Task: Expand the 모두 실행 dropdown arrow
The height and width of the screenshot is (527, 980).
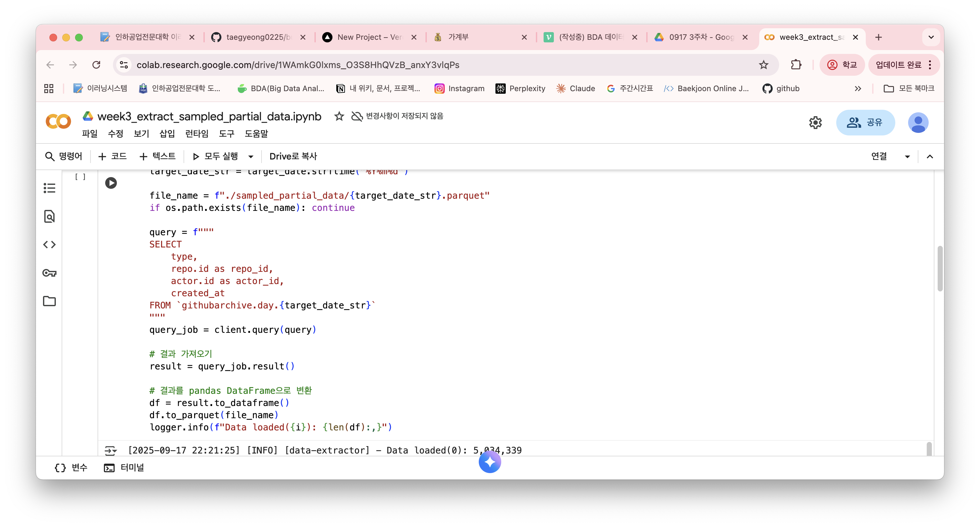Action: tap(251, 156)
